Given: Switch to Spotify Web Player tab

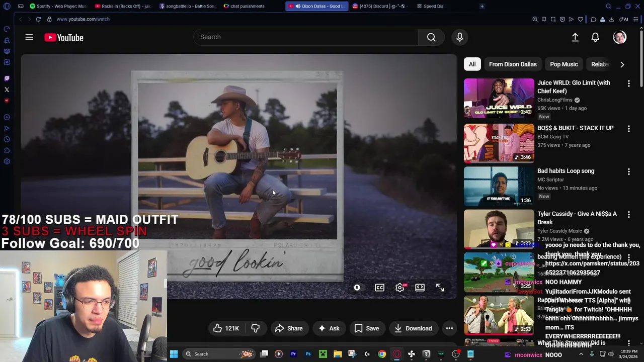Looking at the screenshot, I should tap(58, 6).
